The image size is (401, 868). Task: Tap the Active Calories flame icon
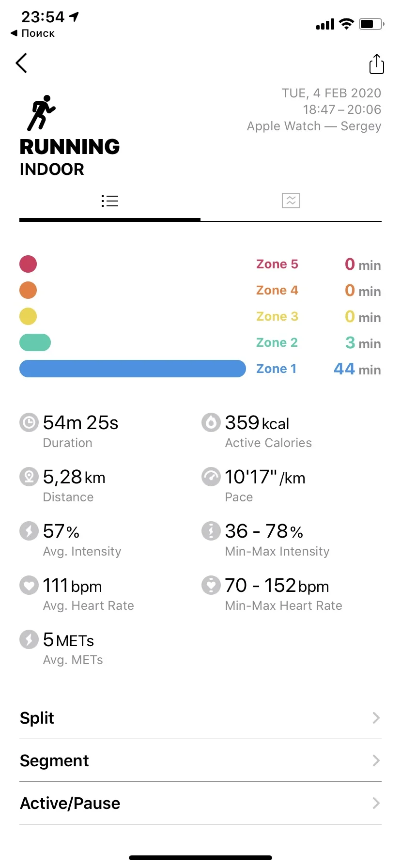pyautogui.click(x=211, y=422)
